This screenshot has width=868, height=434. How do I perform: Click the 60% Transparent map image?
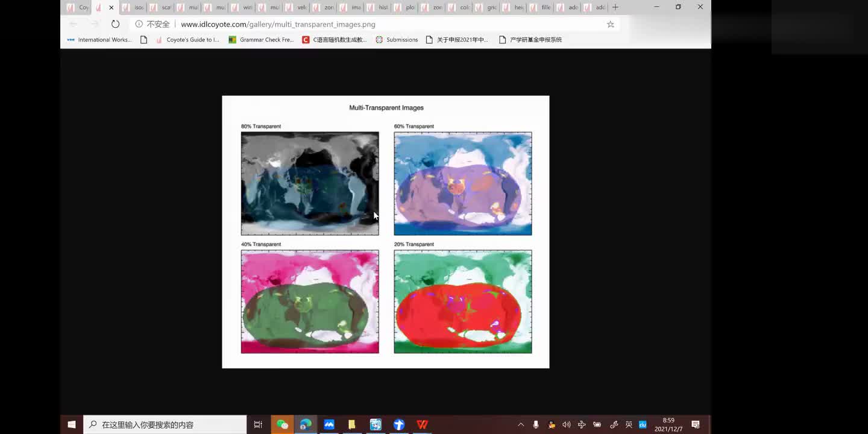(x=463, y=183)
